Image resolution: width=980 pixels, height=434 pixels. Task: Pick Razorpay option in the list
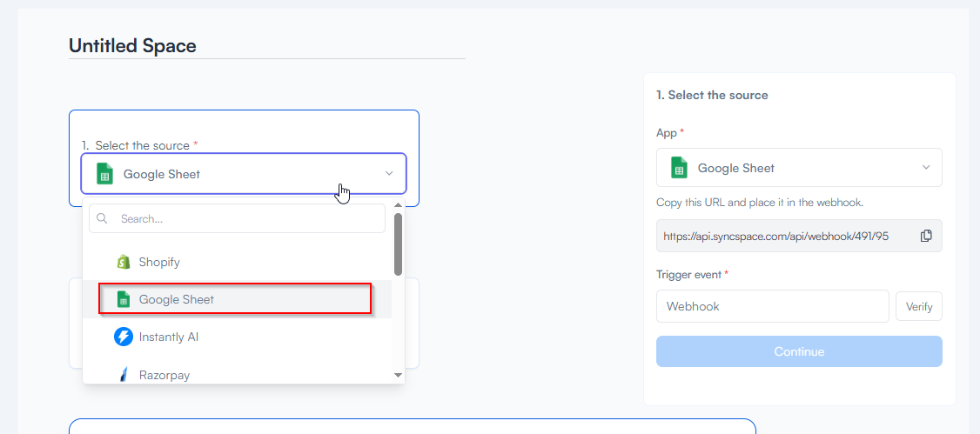[164, 375]
